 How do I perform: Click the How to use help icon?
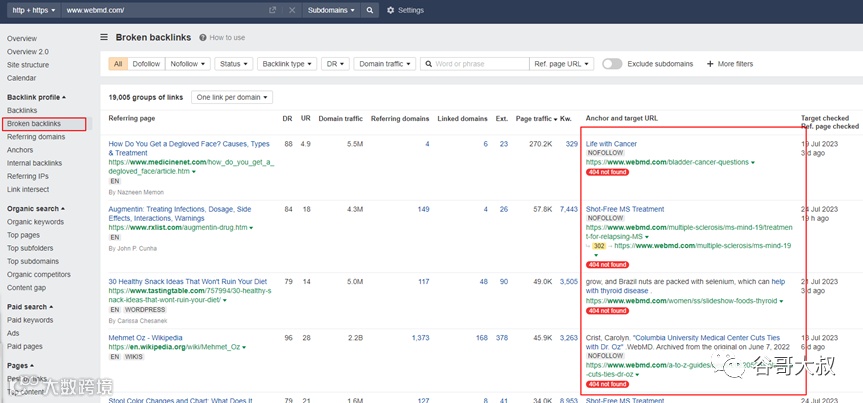203,37
